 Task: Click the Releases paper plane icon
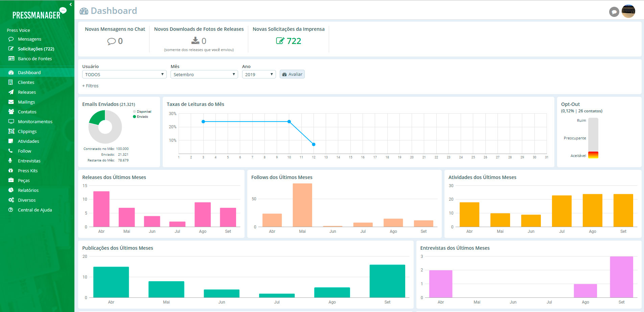11,92
